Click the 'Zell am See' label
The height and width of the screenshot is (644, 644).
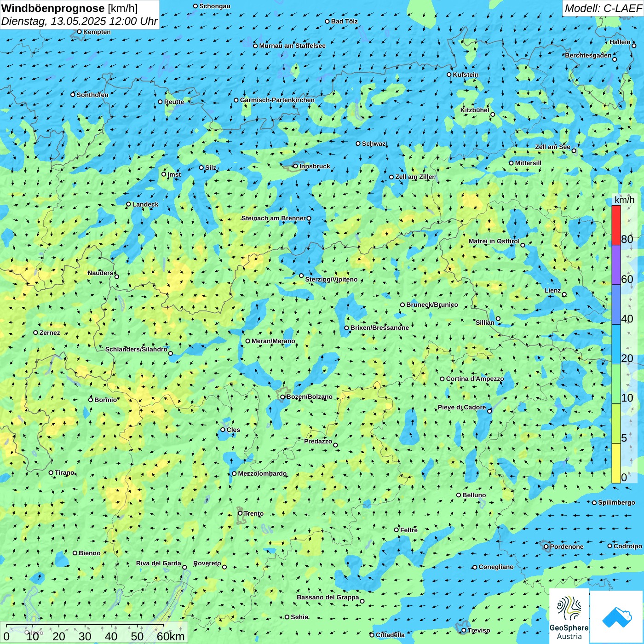click(552, 147)
